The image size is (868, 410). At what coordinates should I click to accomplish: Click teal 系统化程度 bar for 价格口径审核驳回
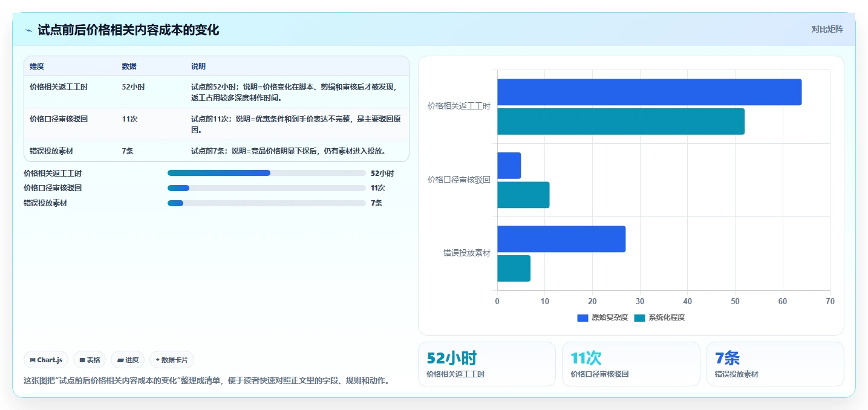click(523, 195)
